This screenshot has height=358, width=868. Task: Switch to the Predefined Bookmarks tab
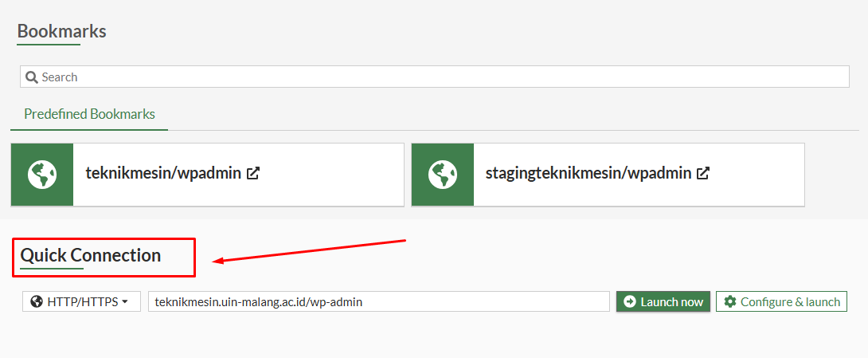[x=89, y=114]
